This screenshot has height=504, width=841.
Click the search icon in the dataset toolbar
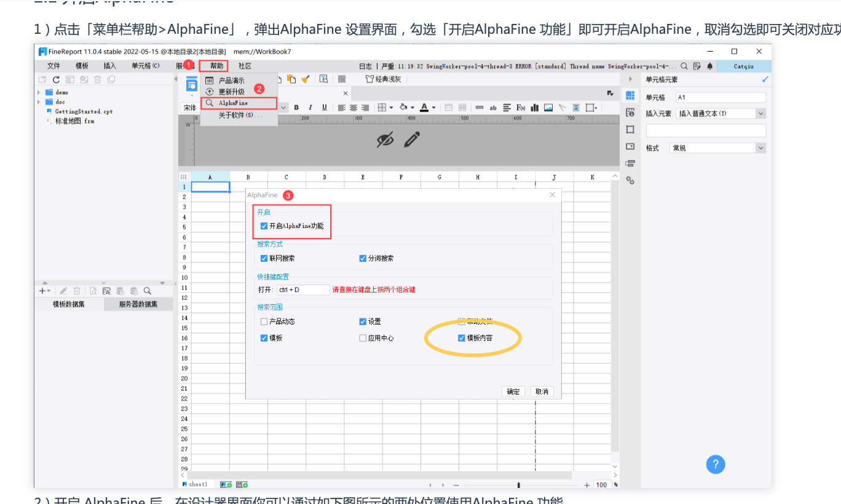[x=148, y=291]
